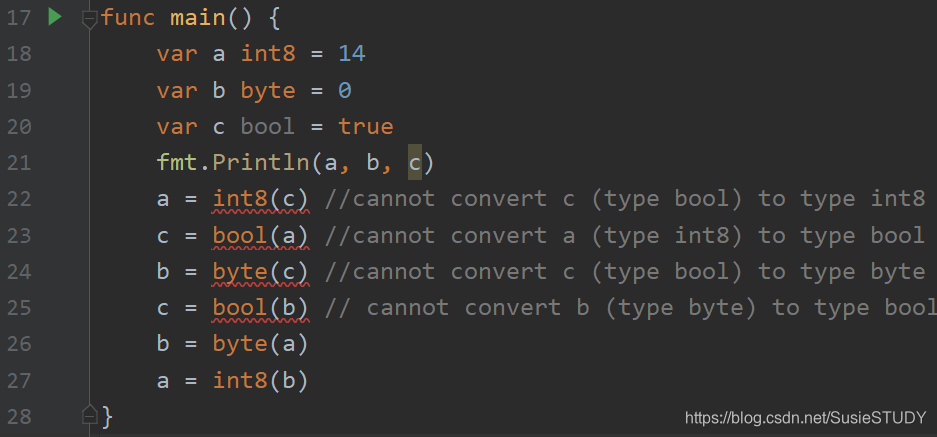
Task: Run main with green play icon
Action: click(54, 17)
